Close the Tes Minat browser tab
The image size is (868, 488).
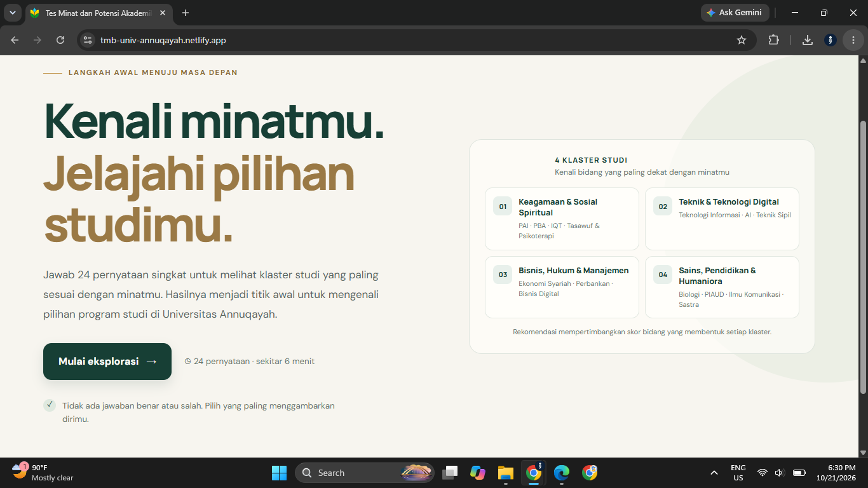coord(161,13)
